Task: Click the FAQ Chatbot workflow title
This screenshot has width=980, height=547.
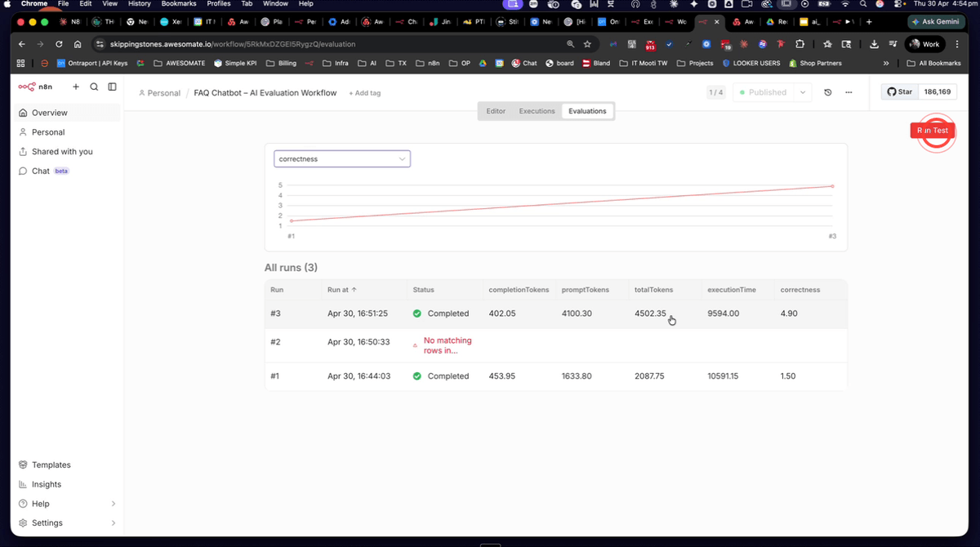Action: pyautogui.click(x=265, y=93)
